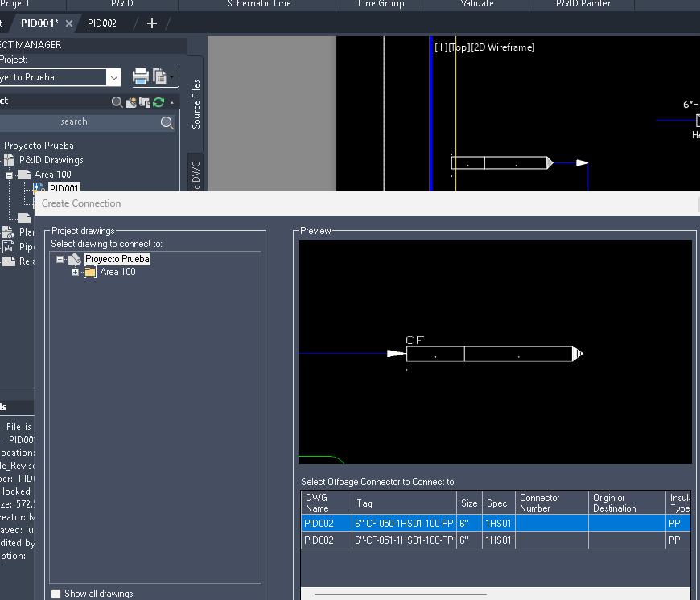Screen dimensions: 700x600
Task: Click the Publish printer icon
Action: (141, 76)
